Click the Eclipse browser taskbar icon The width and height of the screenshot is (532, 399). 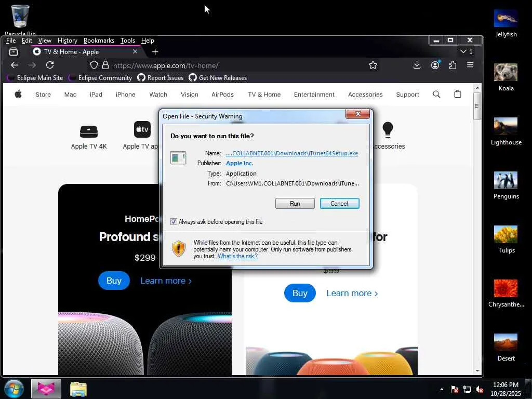[x=46, y=389]
